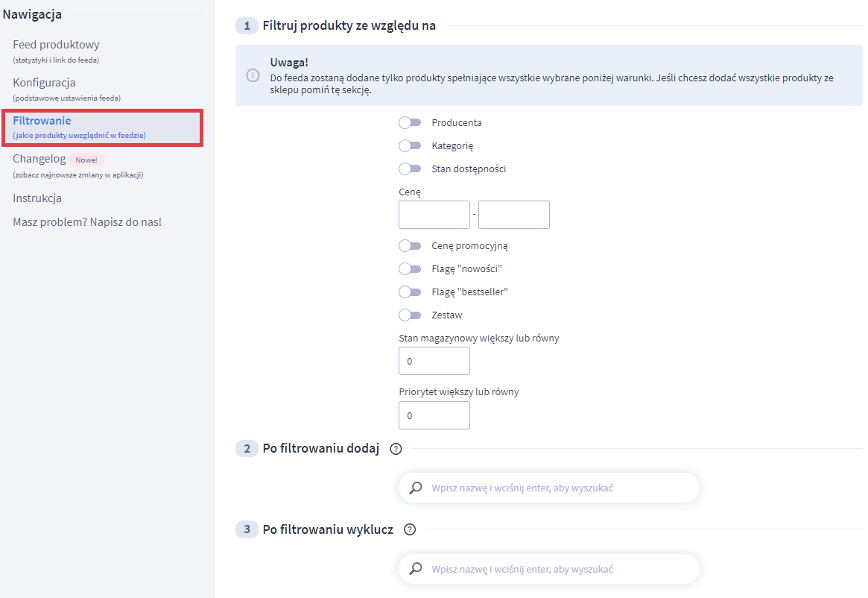Enable the Kategorię filter toggle
Image resolution: width=868 pixels, height=598 pixels.
click(x=410, y=145)
